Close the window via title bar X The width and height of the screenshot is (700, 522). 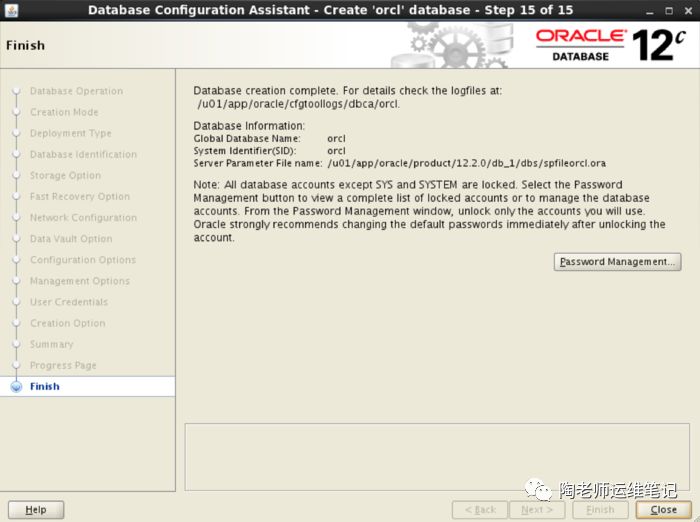(688, 11)
